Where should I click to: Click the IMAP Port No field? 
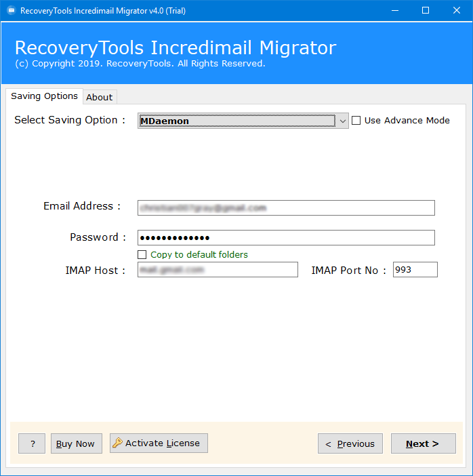415,270
